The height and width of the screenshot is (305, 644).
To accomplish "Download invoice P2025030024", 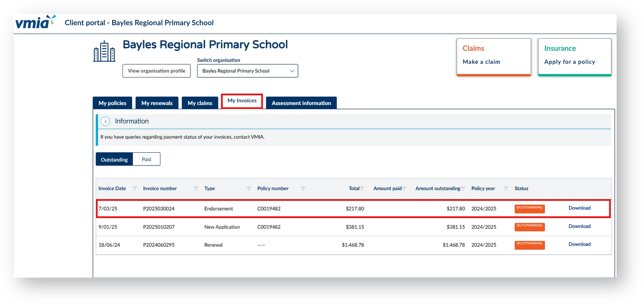I will click(579, 208).
